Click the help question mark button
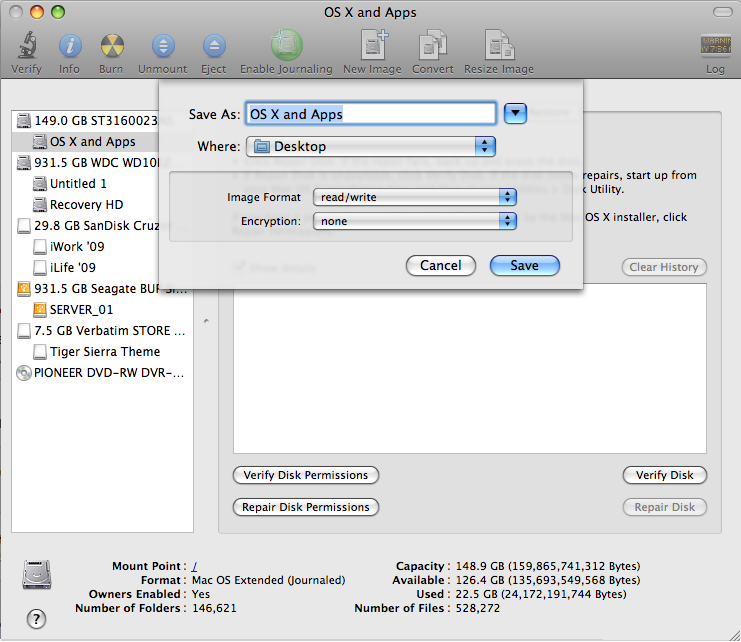 pos(36,619)
